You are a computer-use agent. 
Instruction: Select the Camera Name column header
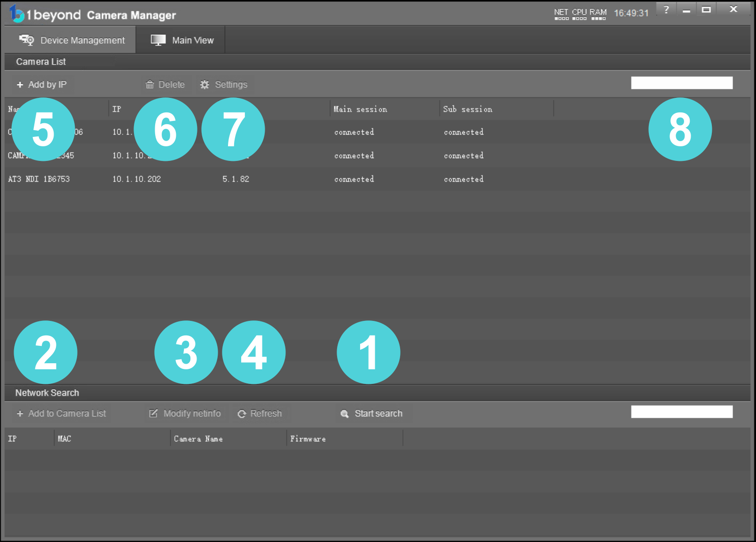(x=198, y=439)
